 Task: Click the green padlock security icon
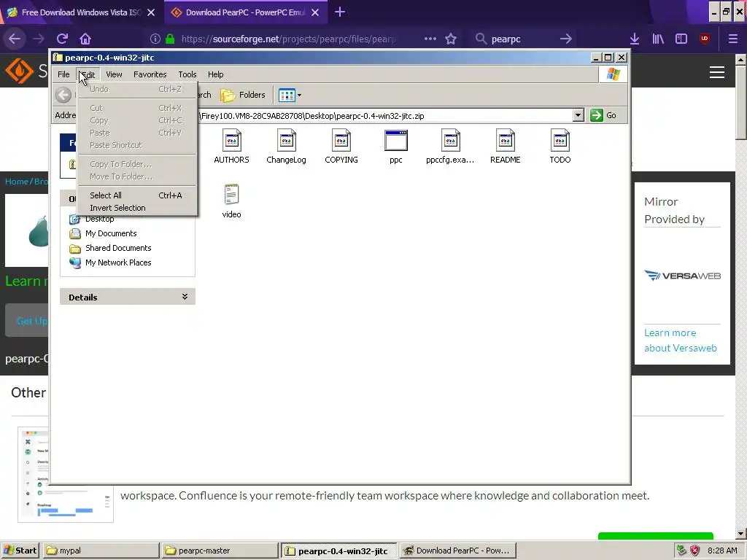[x=170, y=39]
